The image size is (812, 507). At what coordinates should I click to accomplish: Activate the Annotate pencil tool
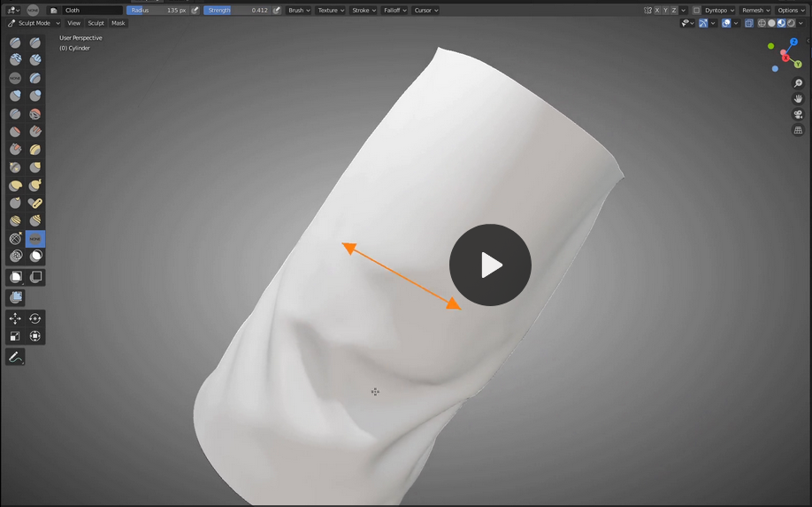tap(16, 357)
